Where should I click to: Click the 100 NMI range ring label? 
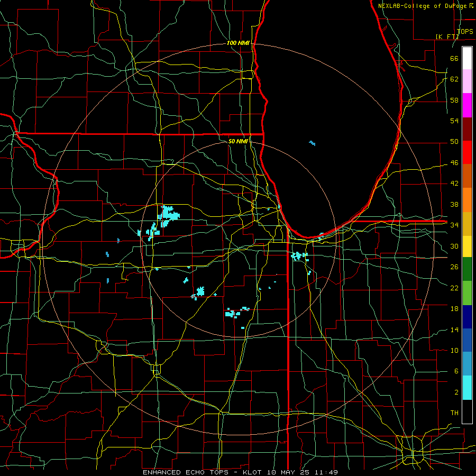pos(239,43)
